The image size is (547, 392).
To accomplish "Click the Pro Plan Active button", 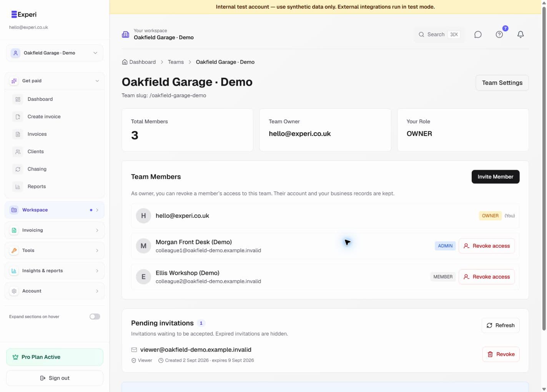I will coord(55,357).
